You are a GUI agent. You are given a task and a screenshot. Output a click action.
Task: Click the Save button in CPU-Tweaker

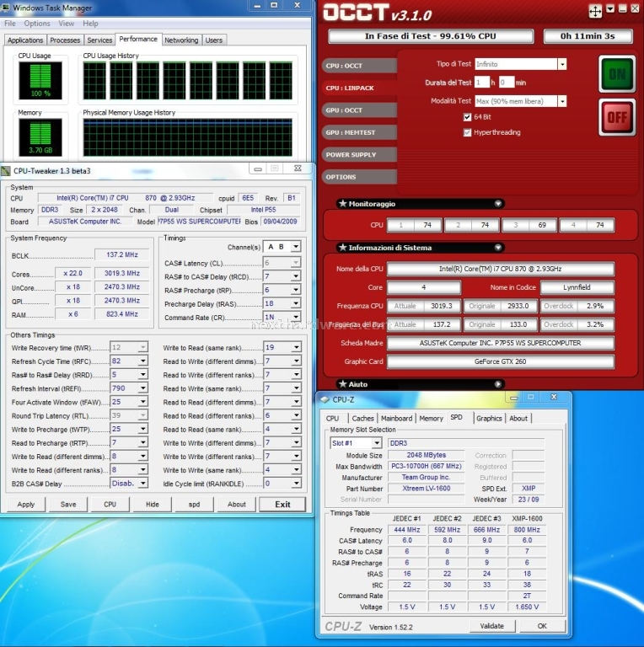(x=68, y=505)
